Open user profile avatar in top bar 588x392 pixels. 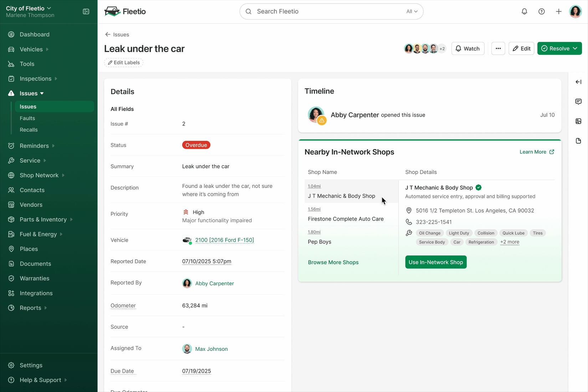(576, 11)
